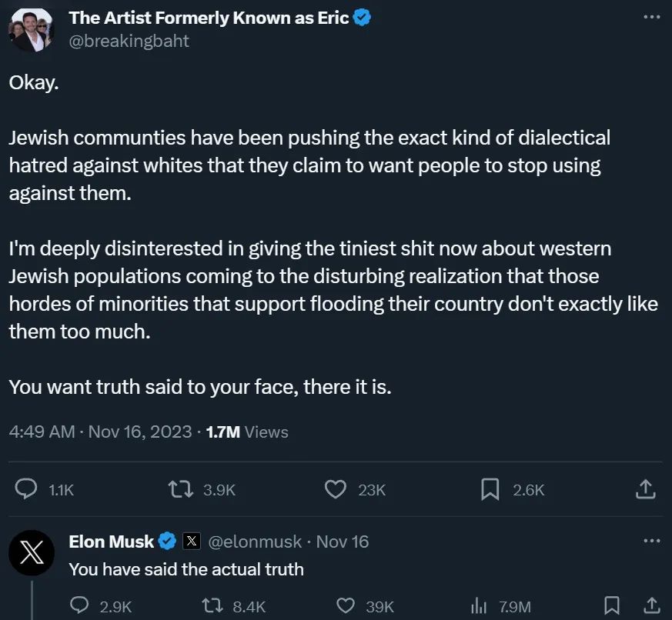The height and width of the screenshot is (620, 672).
Task: Click the X affiliation badge beside Elon Musk
Action: [192, 542]
